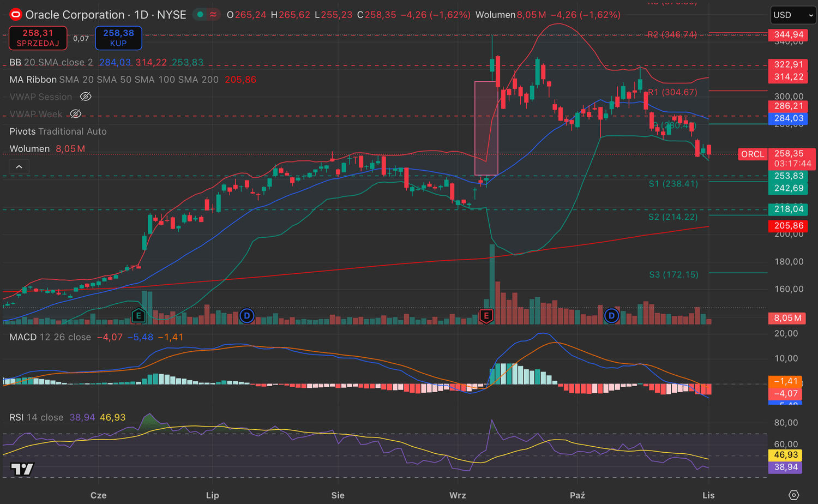Click the TradingView logo in the chart corner

pos(22,469)
